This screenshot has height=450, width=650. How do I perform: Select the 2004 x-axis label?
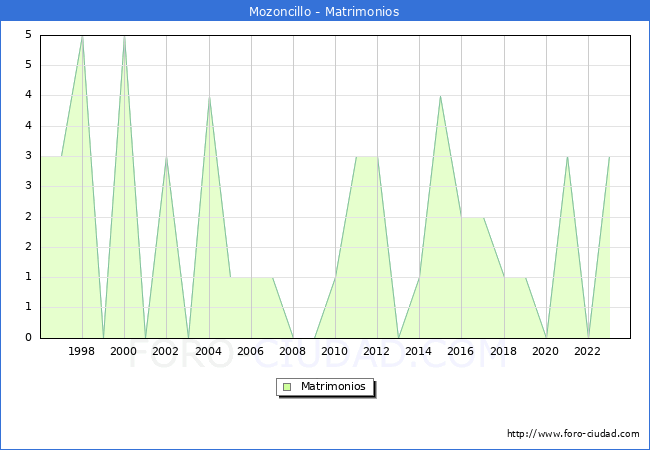[x=208, y=351]
